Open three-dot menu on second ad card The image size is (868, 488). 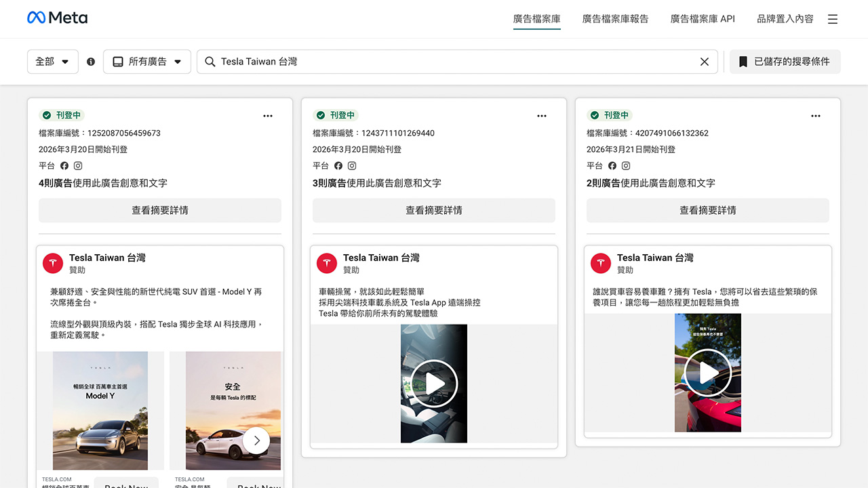[542, 116]
